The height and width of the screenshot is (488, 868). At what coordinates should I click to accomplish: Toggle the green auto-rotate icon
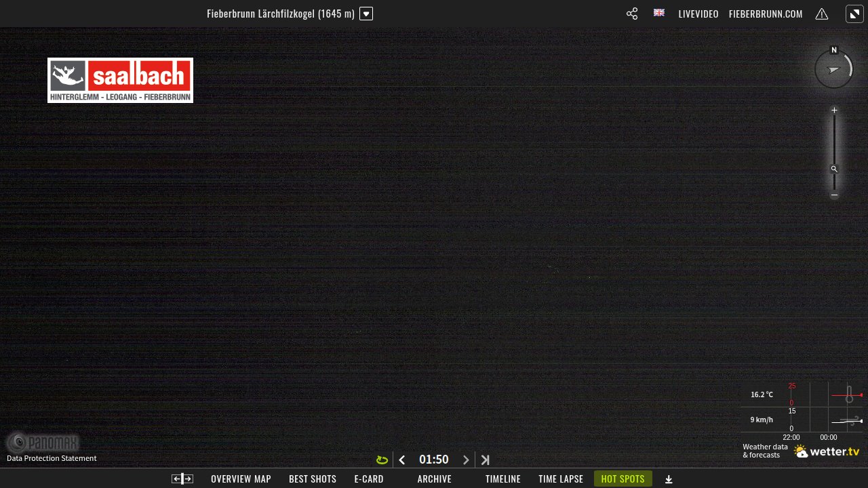coord(382,460)
